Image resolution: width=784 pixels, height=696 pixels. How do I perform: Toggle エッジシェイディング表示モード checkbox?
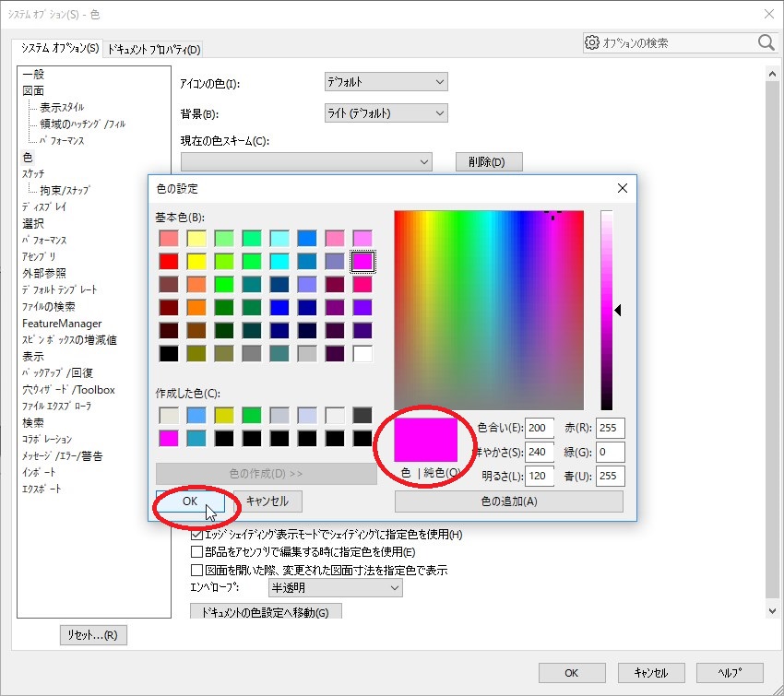point(196,535)
